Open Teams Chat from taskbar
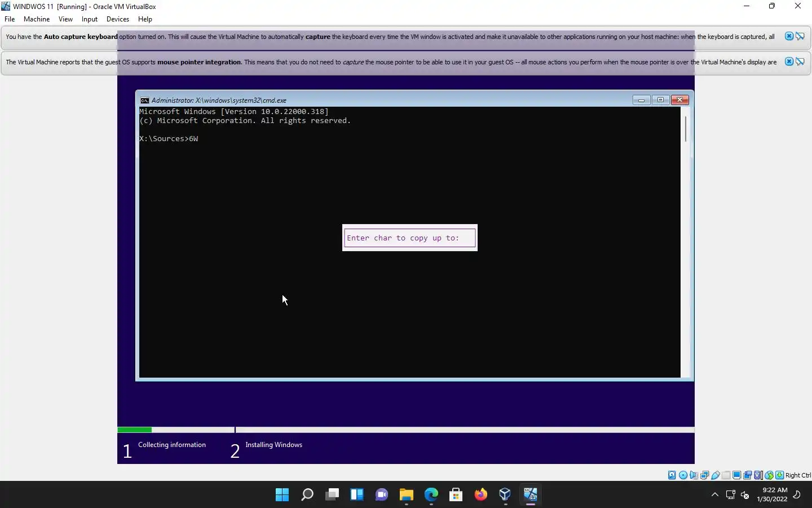812x508 pixels. (382, 495)
